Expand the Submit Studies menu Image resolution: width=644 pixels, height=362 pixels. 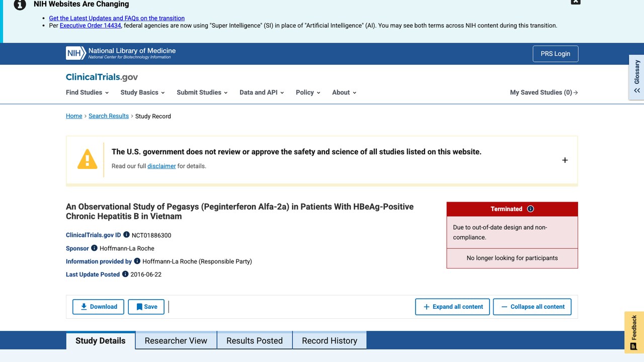pyautogui.click(x=202, y=93)
